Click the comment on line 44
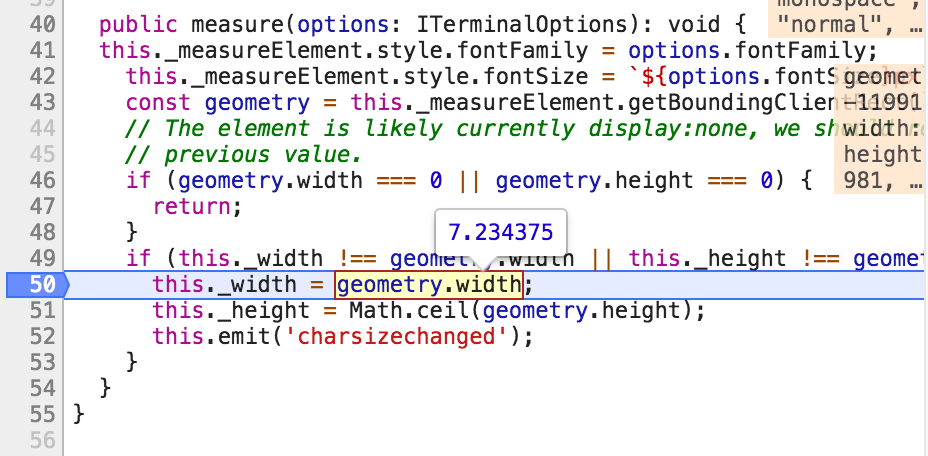The image size is (928, 456). 524,129
